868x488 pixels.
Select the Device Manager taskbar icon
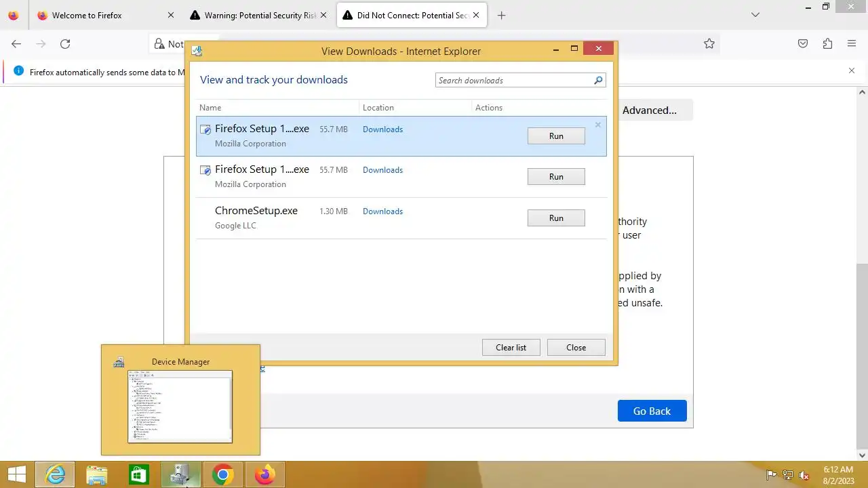click(181, 475)
